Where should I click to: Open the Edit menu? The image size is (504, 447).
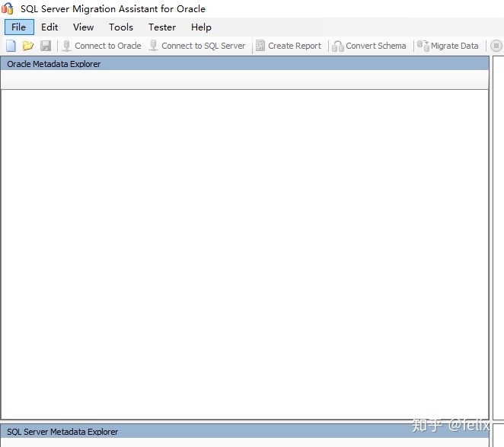pyautogui.click(x=49, y=27)
